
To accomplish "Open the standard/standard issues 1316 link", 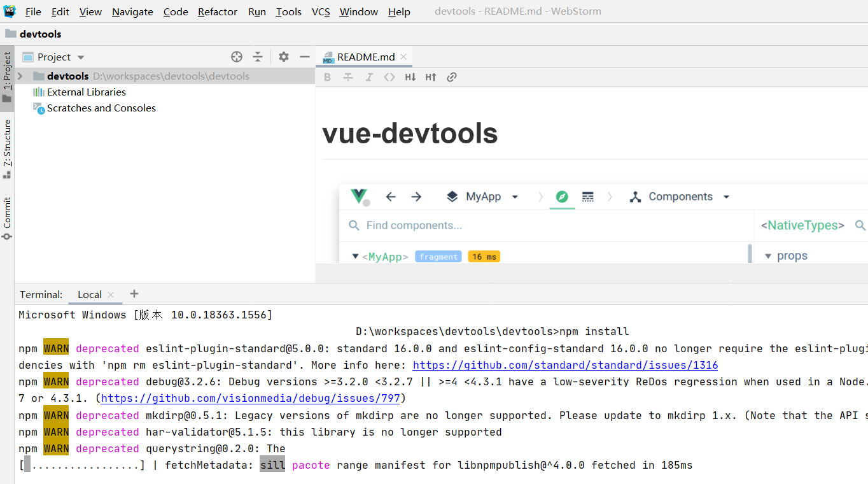I will (565, 366).
